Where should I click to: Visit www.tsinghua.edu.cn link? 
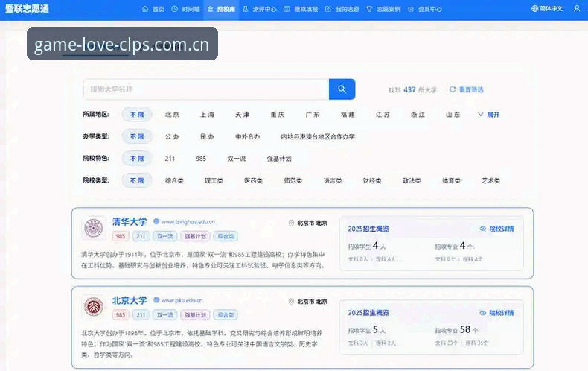click(188, 222)
